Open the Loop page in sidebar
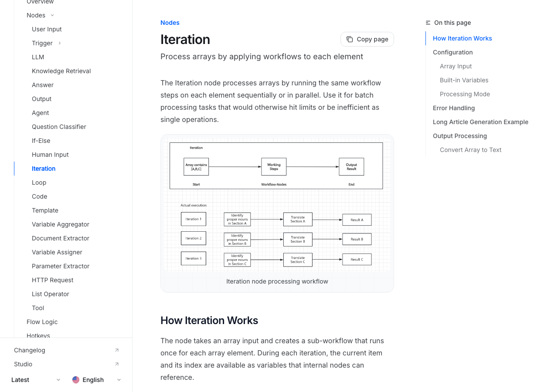 [39, 182]
